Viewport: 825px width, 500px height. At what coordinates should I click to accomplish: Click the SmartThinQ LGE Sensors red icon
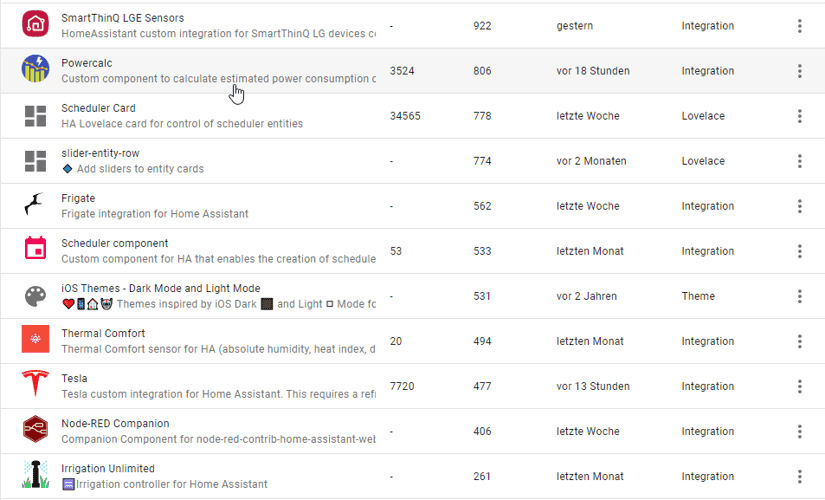coord(36,25)
